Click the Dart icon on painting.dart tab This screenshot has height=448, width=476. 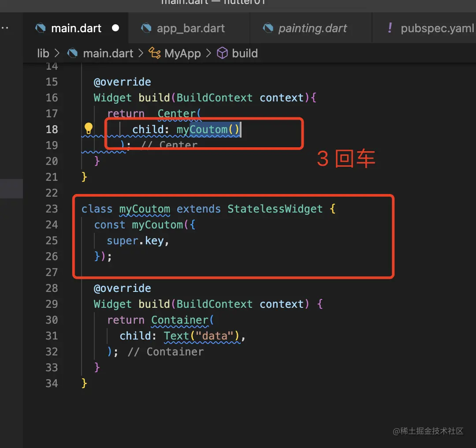tap(268, 28)
